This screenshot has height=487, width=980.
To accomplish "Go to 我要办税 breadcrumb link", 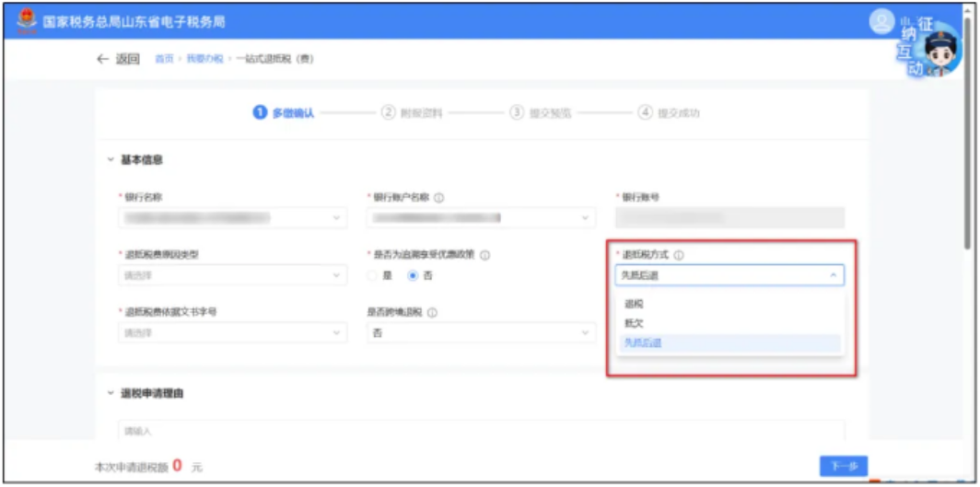I will (204, 59).
